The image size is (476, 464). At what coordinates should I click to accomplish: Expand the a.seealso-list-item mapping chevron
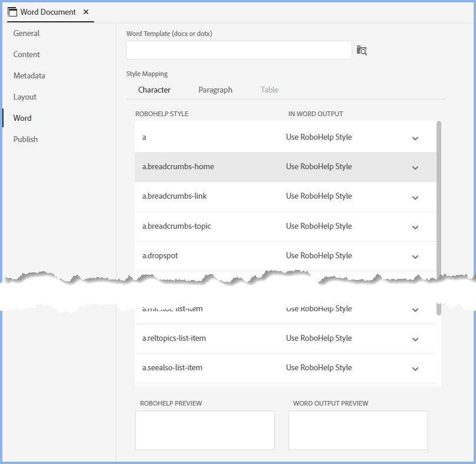[x=415, y=368]
